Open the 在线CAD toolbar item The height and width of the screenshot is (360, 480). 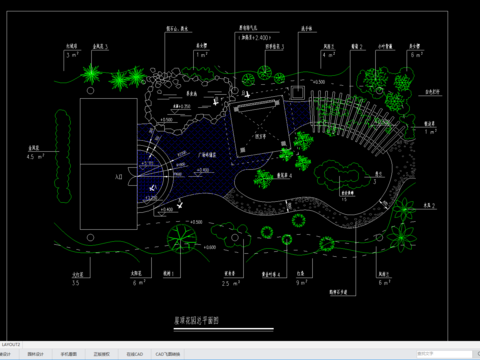[x=135, y=354]
